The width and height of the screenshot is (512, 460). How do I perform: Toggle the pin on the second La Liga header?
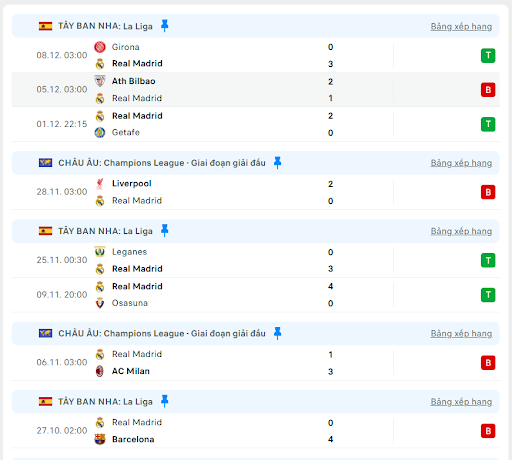[x=164, y=231]
